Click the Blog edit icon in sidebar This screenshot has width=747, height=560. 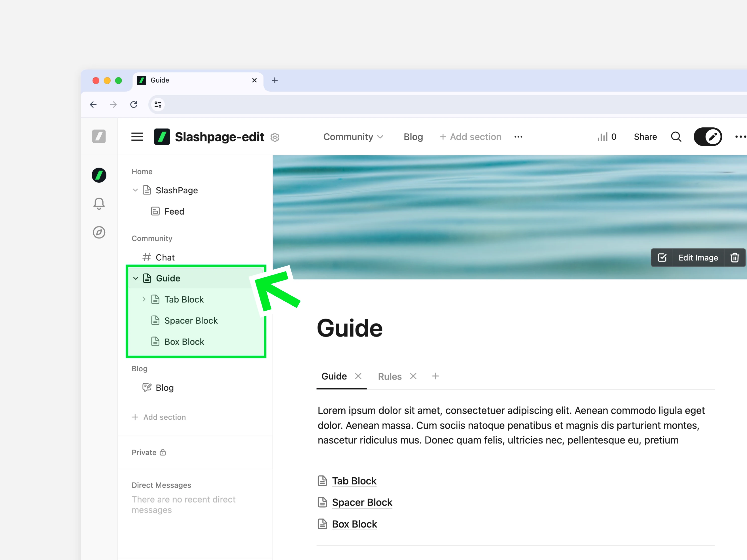pyautogui.click(x=147, y=387)
